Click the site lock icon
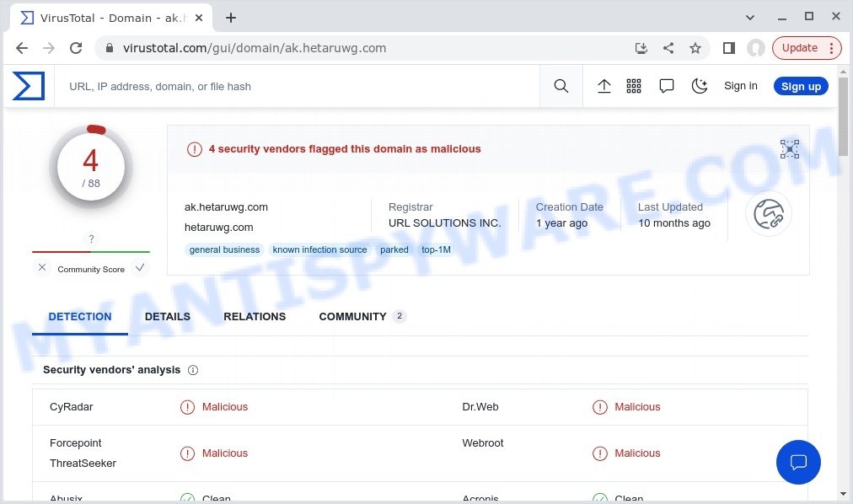This screenshot has width=853, height=504. [110, 48]
